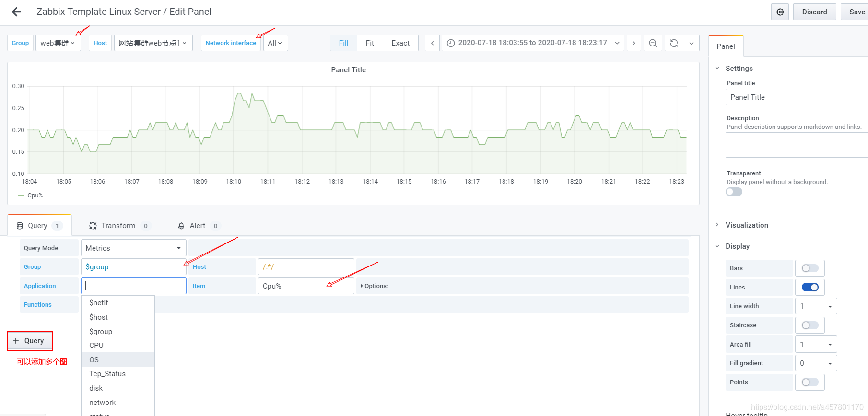This screenshot has width=868, height=416.
Task: Shift time range backward with left chevron
Action: click(432, 43)
